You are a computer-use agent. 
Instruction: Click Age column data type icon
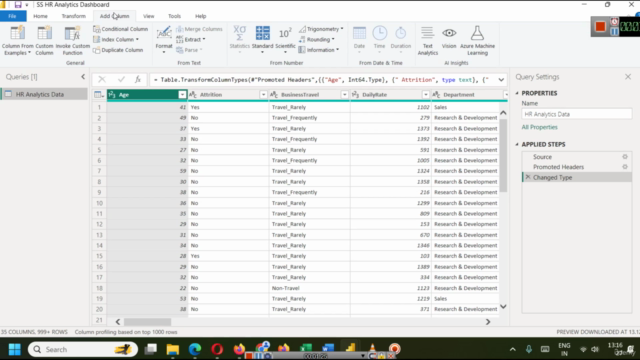112,95
